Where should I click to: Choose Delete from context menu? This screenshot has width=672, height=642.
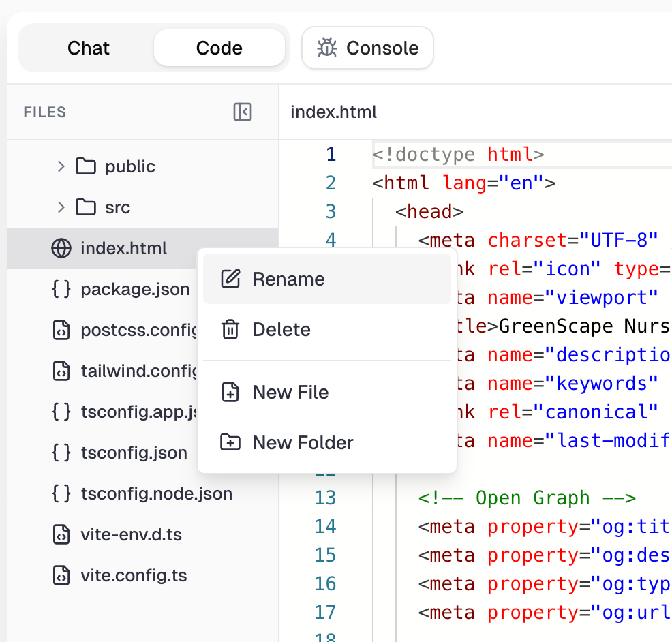(327, 330)
